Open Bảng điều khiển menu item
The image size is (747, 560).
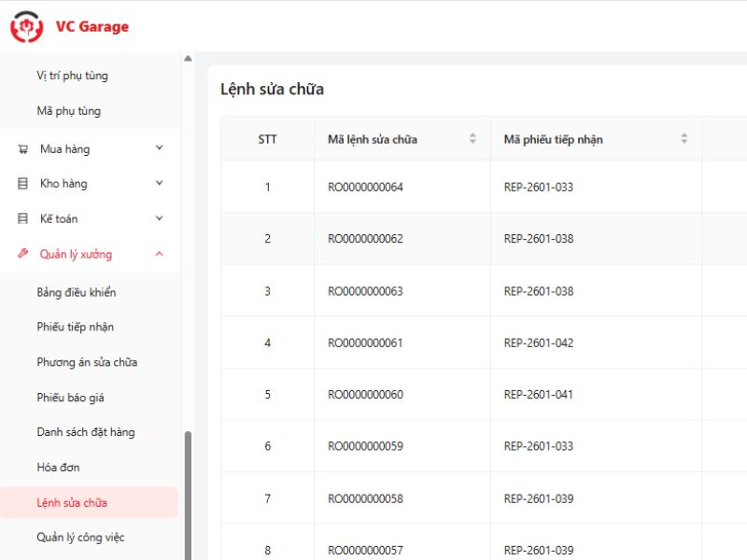77,292
